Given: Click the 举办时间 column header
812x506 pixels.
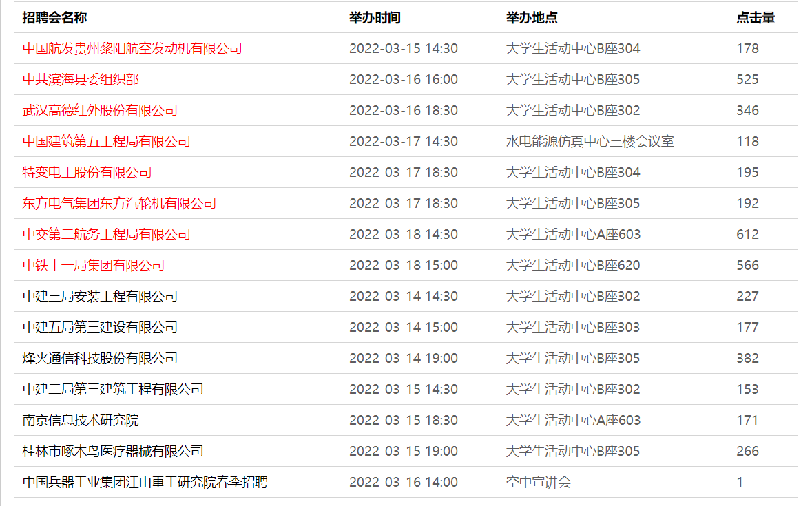Looking at the screenshot, I should click(375, 18).
